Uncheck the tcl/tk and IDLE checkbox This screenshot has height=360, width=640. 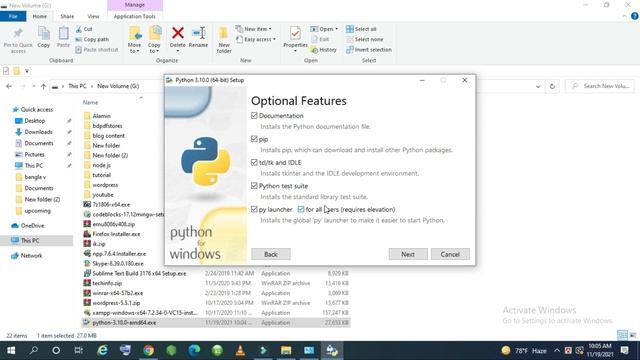tap(254, 162)
